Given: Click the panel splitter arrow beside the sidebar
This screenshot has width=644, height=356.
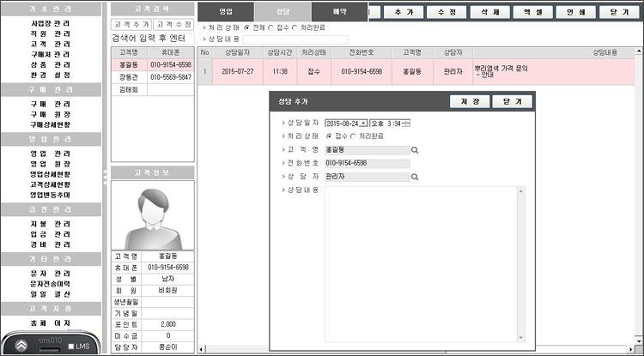Looking at the screenshot, I should 106,175.
